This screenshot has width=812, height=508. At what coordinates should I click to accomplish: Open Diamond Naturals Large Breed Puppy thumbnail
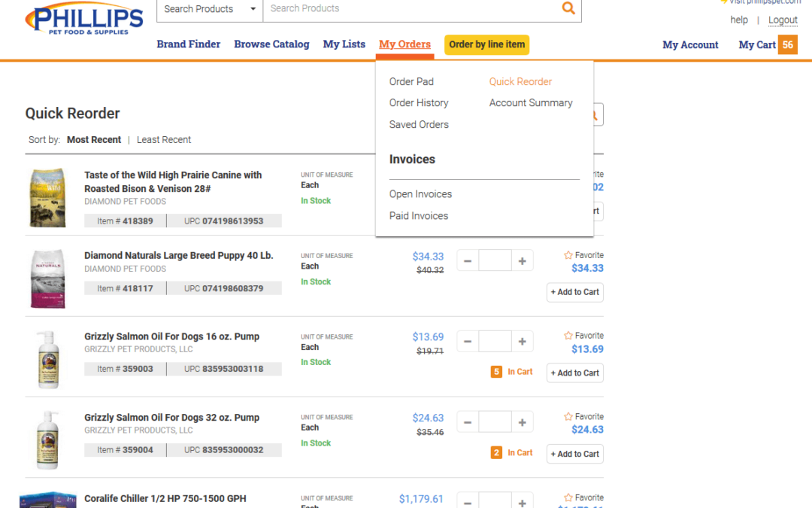pos(47,279)
